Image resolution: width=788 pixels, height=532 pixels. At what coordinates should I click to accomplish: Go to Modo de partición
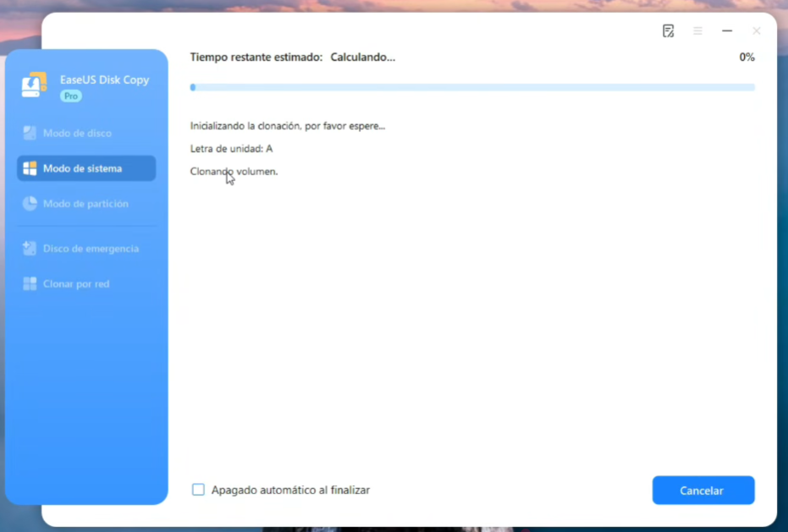(x=86, y=204)
